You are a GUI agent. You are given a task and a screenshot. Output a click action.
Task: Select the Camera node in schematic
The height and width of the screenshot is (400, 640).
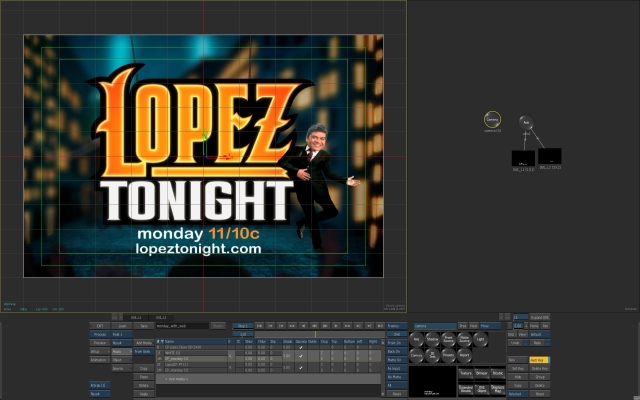[492, 120]
